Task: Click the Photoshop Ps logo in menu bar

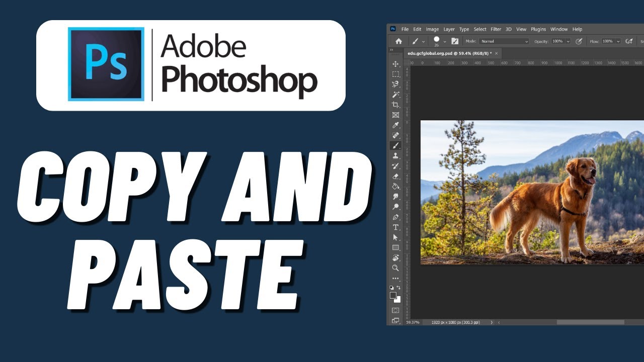Action: [x=393, y=29]
